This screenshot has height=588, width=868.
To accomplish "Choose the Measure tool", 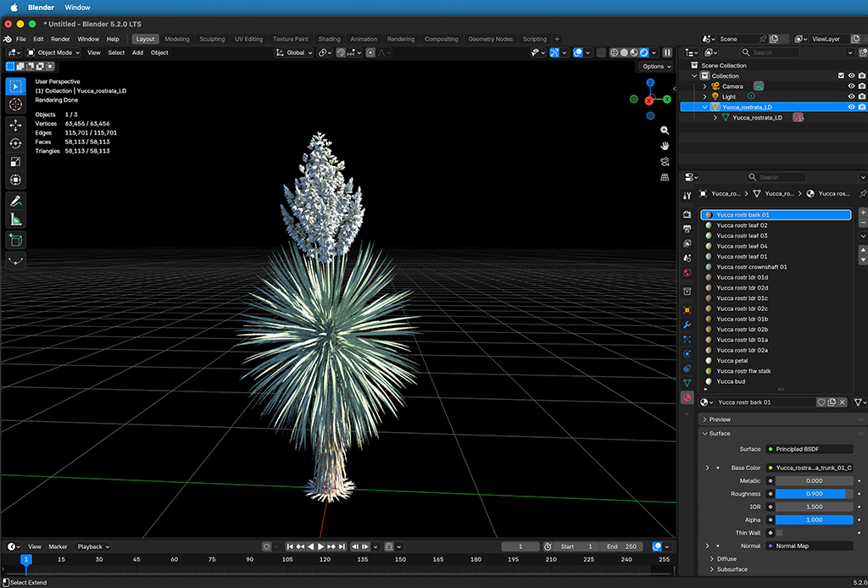I will pos(15,219).
